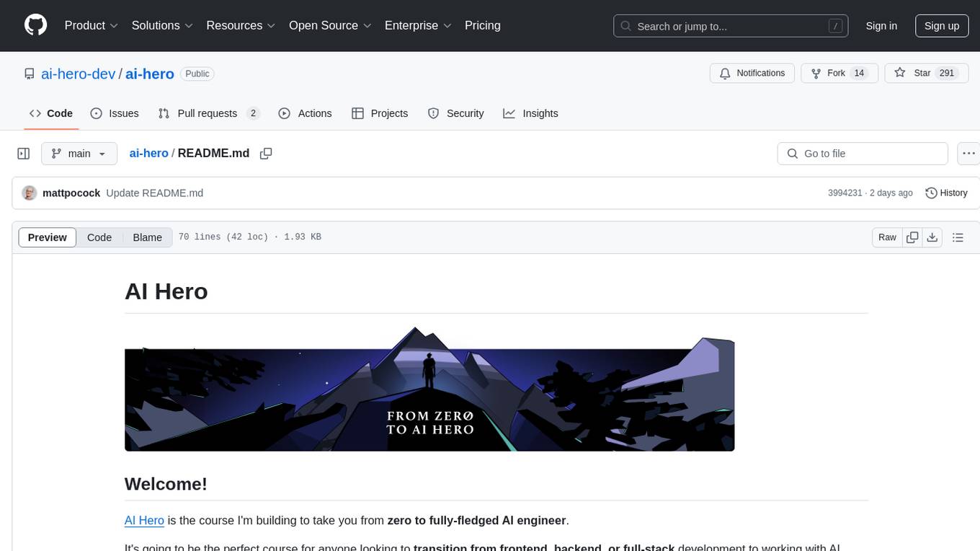
Task: Expand the Resources menu
Action: [241, 25]
